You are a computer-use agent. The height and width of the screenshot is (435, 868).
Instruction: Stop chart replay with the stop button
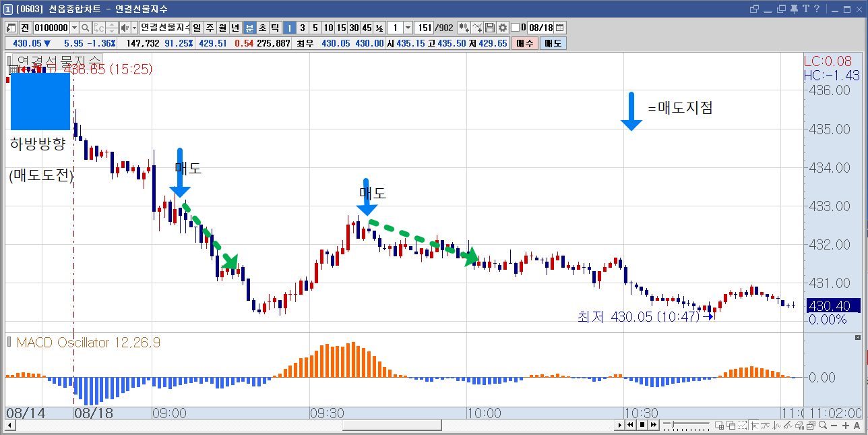[x=642, y=426]
